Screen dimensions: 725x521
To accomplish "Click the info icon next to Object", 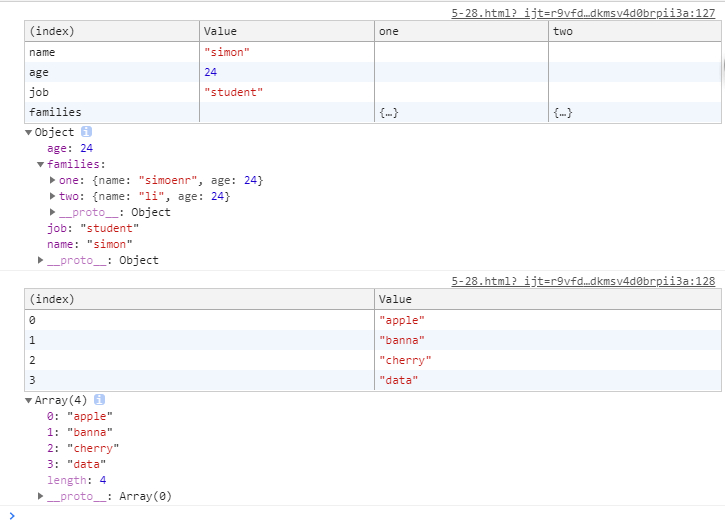I will [x=86, y=132].
